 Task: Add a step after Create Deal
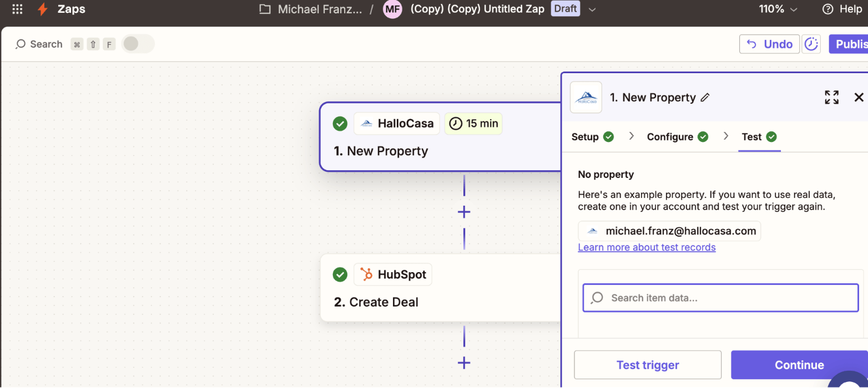click(x=464, y=363)
